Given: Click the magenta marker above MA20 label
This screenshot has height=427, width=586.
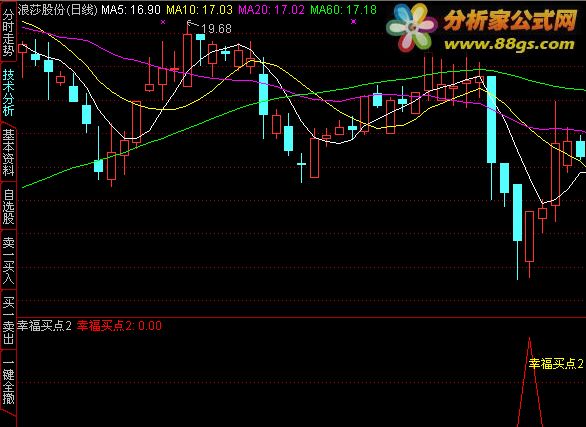Looking at the screenshot, I should click(354, 22).
